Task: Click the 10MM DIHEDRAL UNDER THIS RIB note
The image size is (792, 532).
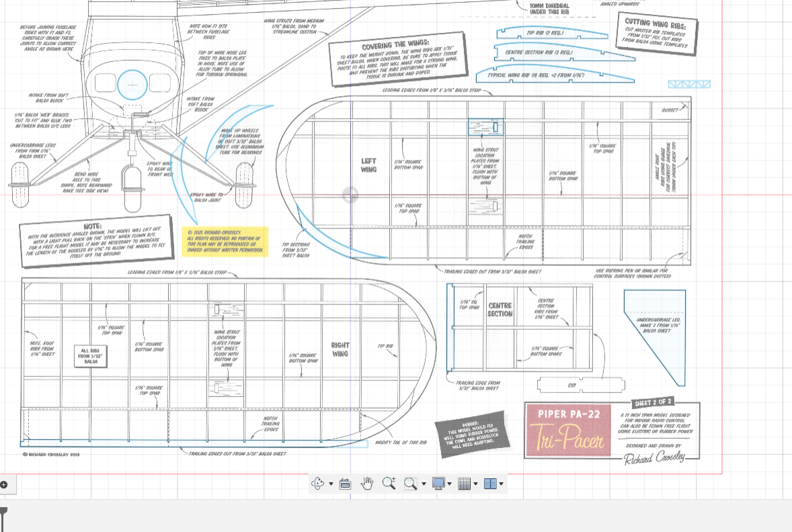Action: (x=549, y=9)
